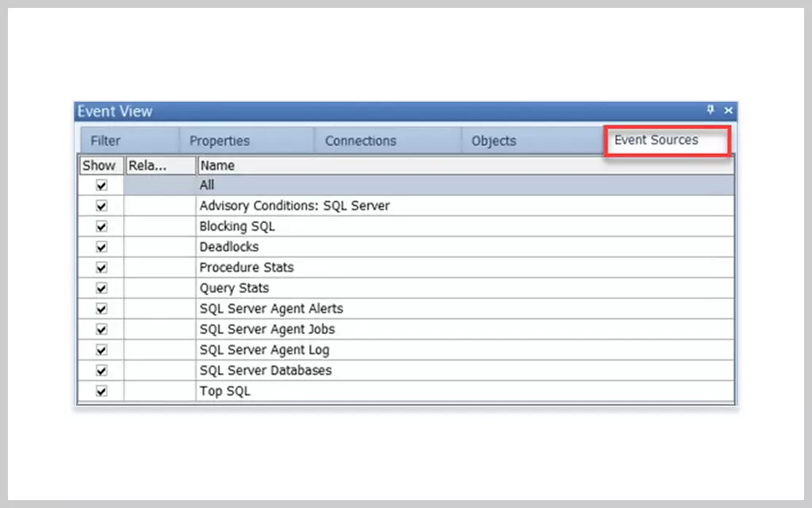
Task: Select the Deadlocks row
Action: 317,247
